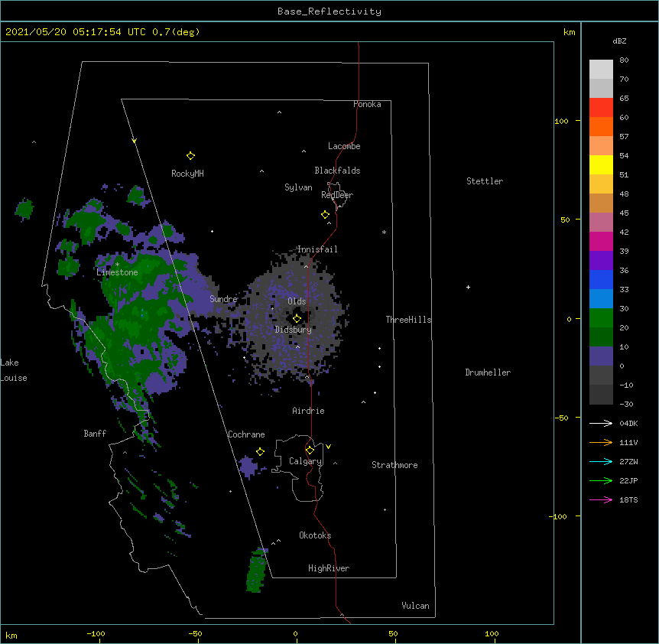Select the red 60-65 dBZ color swatch
659x644 pixels.
601,107
